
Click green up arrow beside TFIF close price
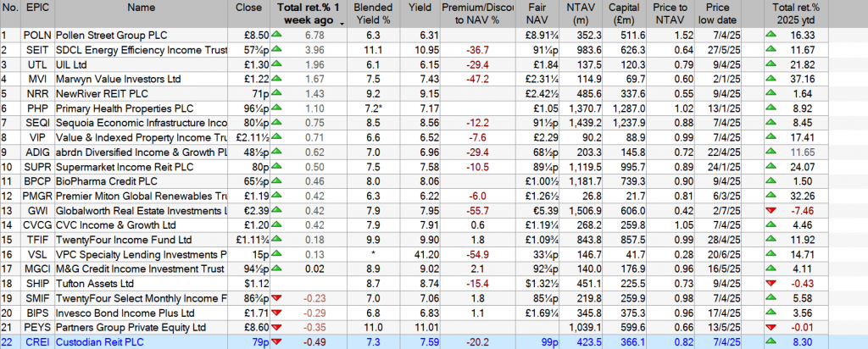point(276,240)
